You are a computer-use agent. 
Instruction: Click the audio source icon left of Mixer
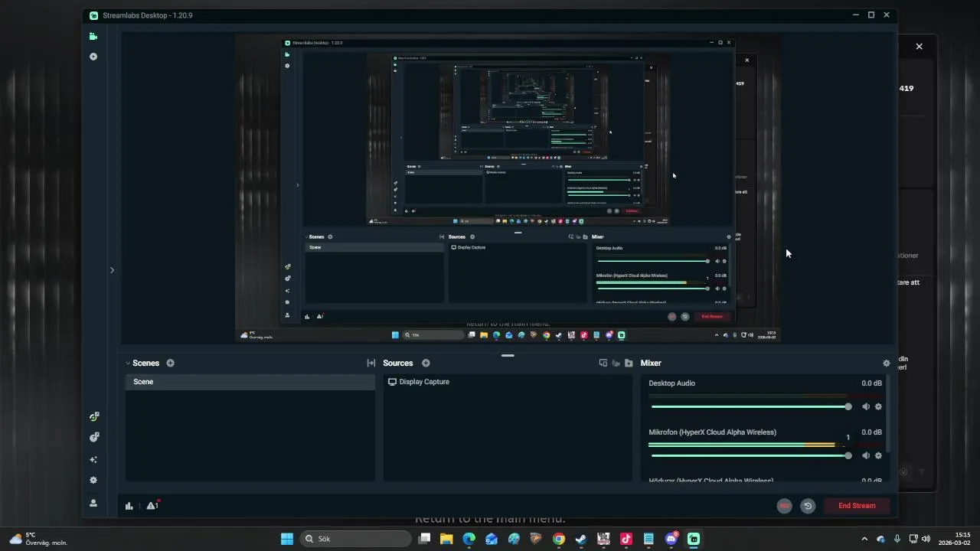pos(616,364)
